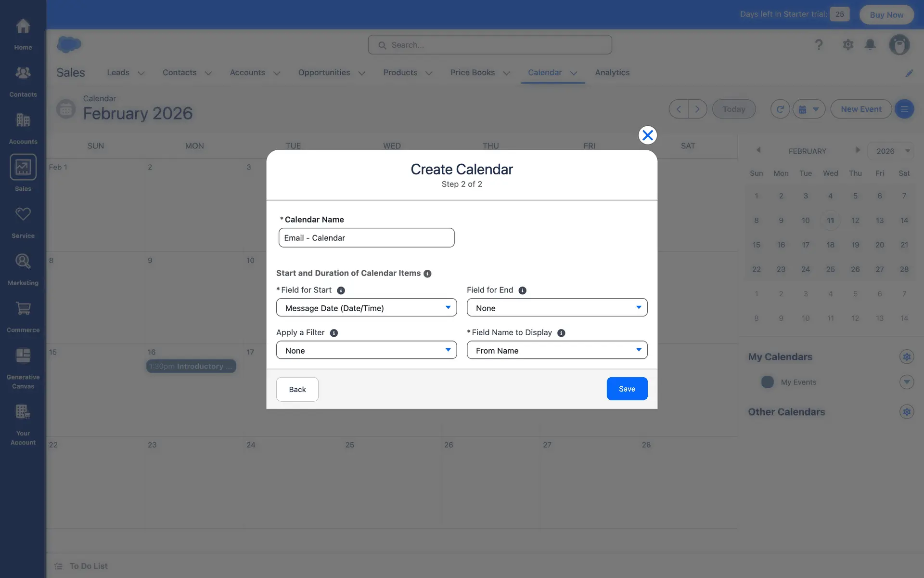Click Field for Start info icon
Viewport: 924px width, 578px height.
pos(341,290)
